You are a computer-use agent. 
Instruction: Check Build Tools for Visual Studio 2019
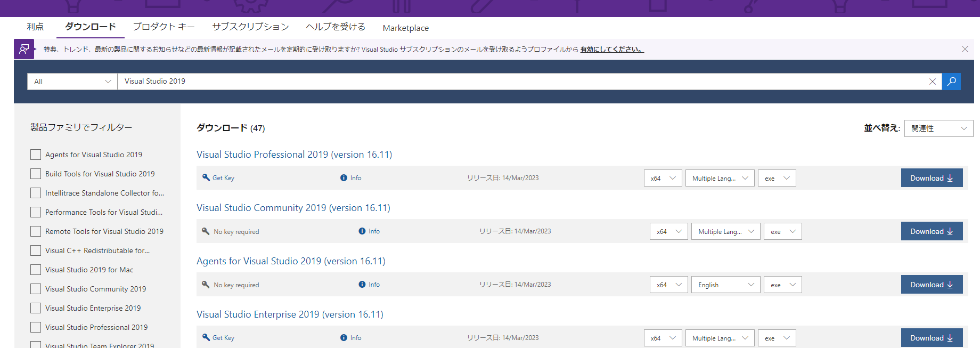click(x=36, y=174)
